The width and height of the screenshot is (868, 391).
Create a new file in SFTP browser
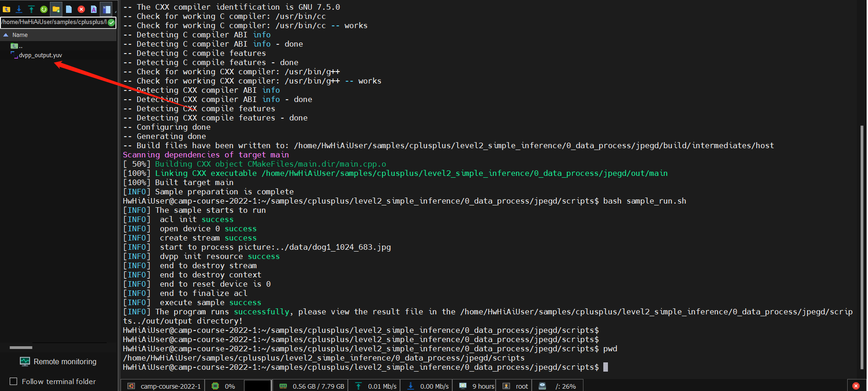coord(69,9)
